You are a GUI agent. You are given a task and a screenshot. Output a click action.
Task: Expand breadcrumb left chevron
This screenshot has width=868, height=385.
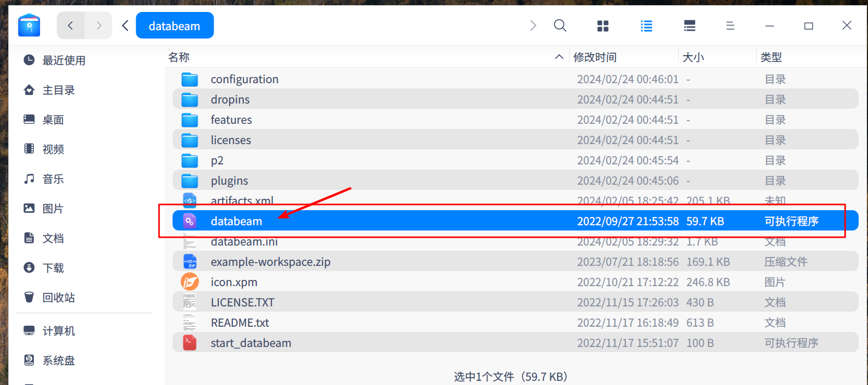(x=125, y=25)
